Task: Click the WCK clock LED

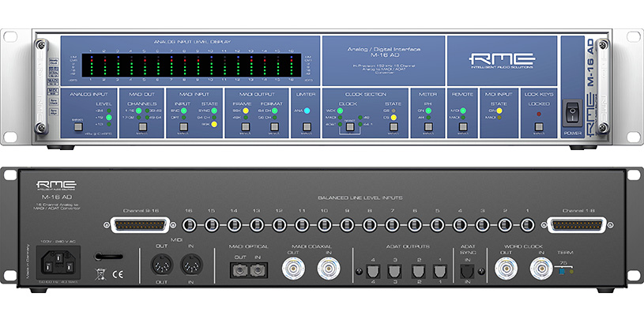Action: tap(340, 111)
